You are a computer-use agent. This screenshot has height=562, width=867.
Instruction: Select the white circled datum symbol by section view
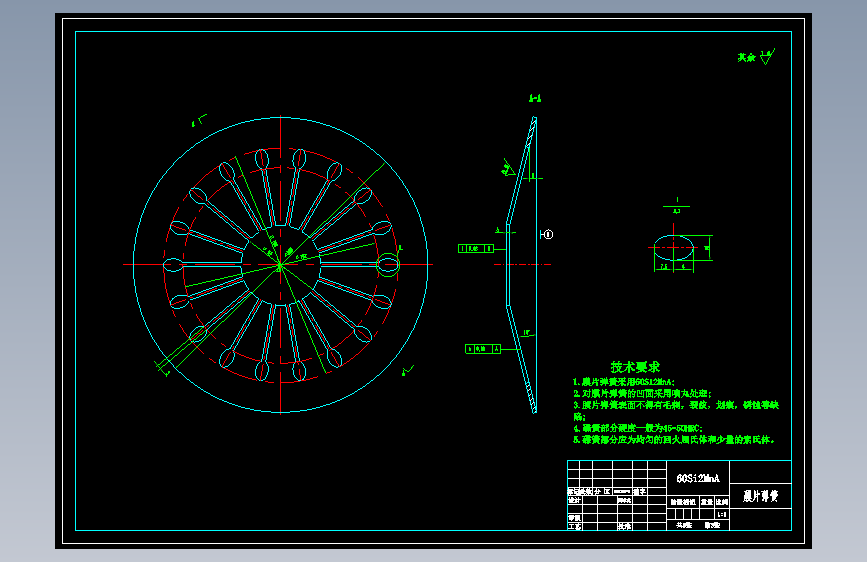546,235
